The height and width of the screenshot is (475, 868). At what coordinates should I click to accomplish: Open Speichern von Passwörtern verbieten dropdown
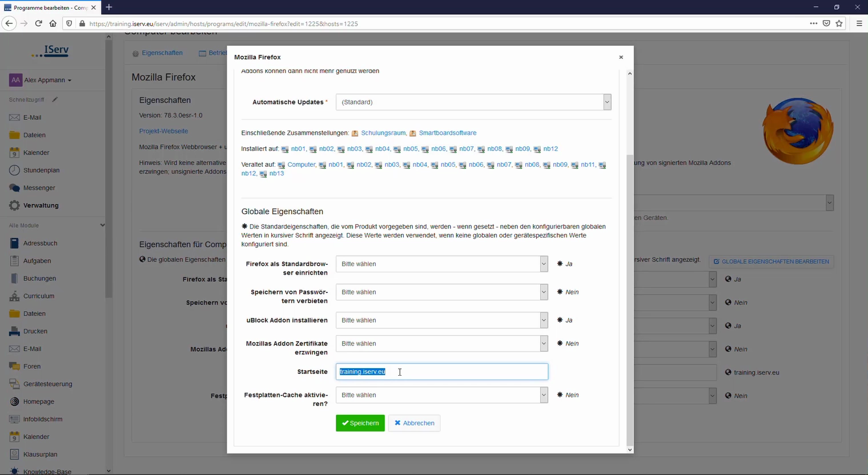441,292
